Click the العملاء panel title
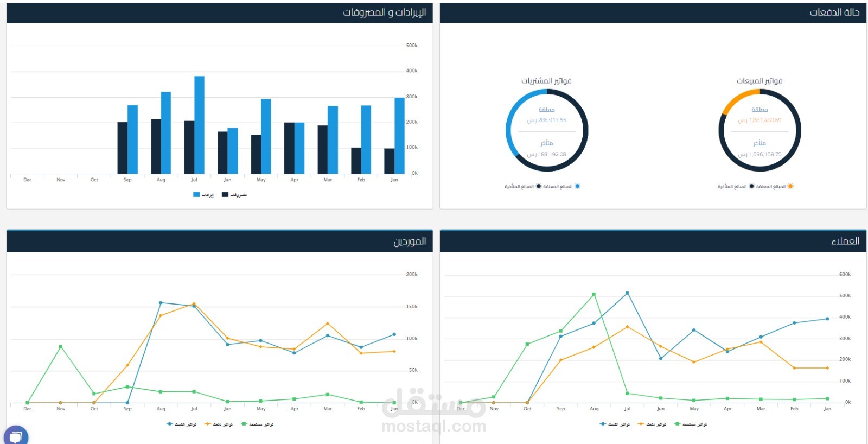Screen dimensions: 868x444 845,242
